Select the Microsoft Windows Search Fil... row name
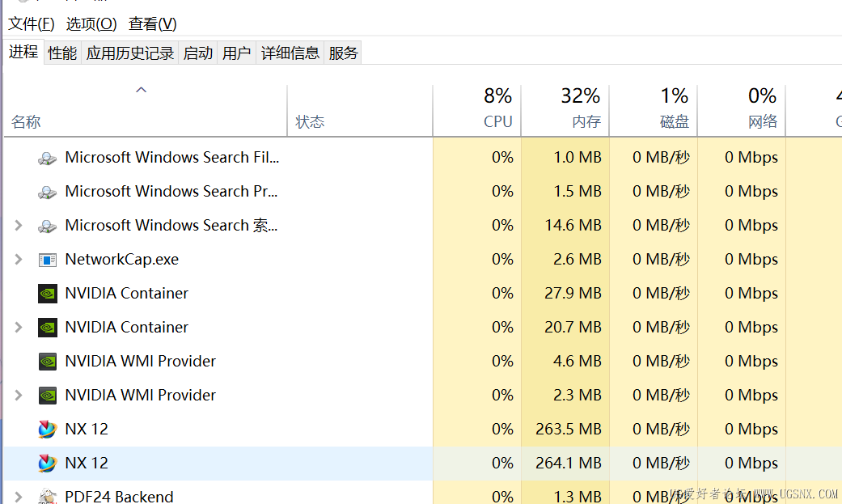This screenshot has width=842, height=504. pyautogui.click(x=171, y=158)
